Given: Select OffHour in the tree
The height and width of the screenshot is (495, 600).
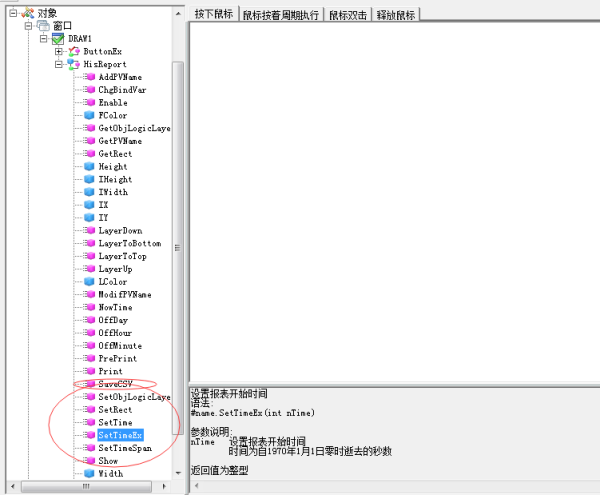Looking at the screenshot, I should tap(115, 332).
